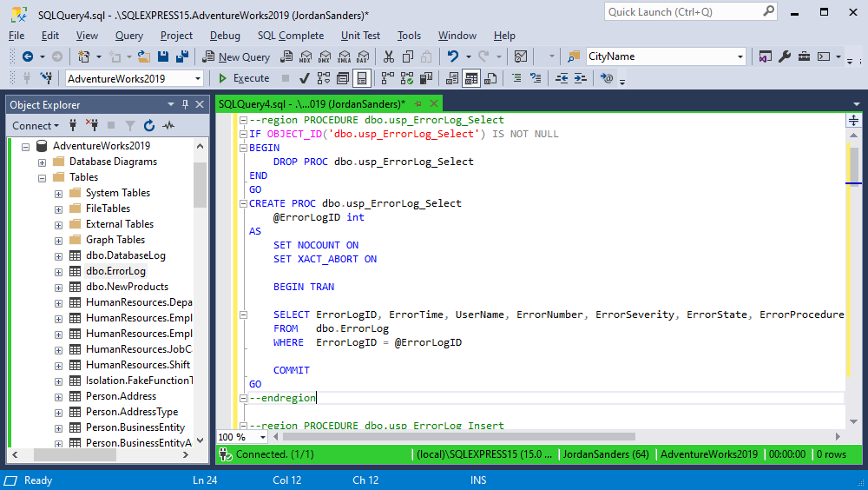The height and width of the screenshot is (490, 868).
Task: Open a DMX query from the toolbar
Action: click(325, 56)
